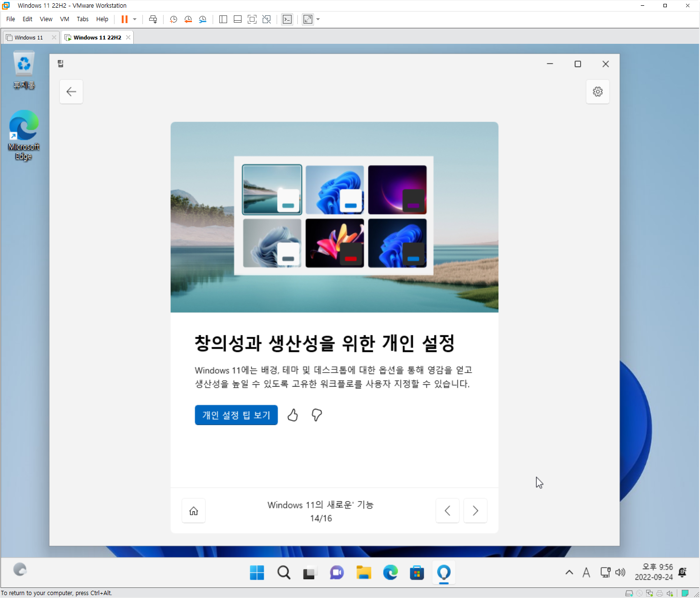Viewport: 700px width, 598px height.
Task: Take a VM snapshot
Action: coord(174,19)
